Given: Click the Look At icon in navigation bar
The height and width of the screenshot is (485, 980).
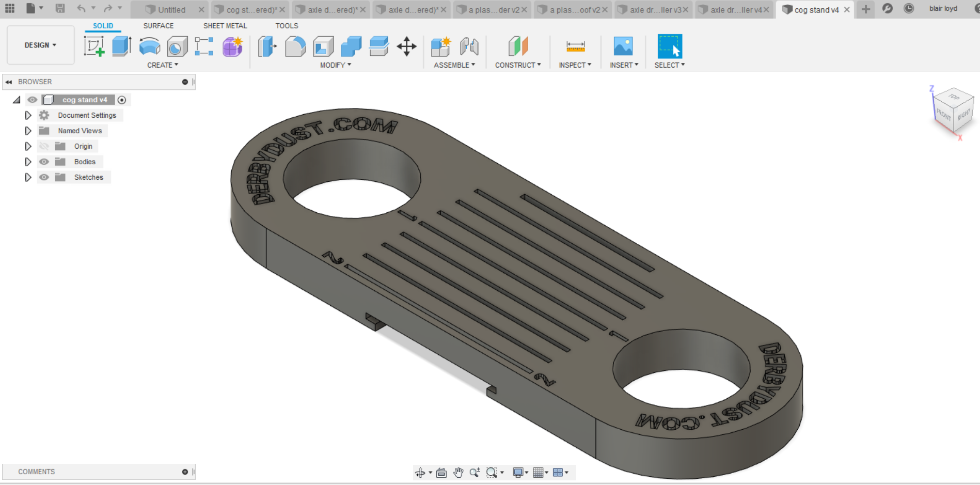Looking at the screenshot, I should tap(441, 473).
